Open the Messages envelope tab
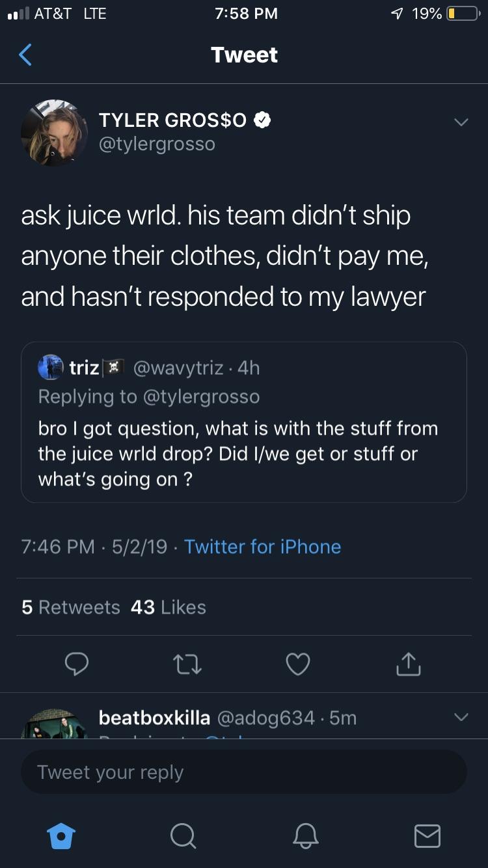 point(427,836)
